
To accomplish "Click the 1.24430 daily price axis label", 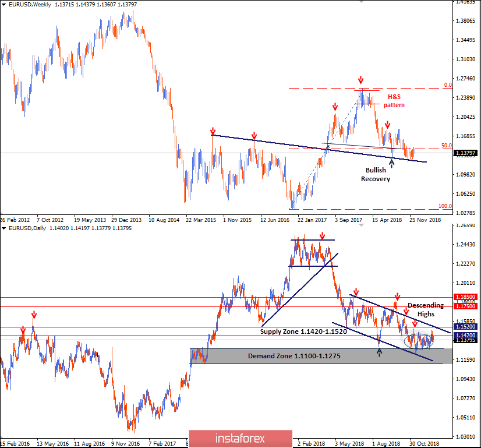I will (465, 245).
